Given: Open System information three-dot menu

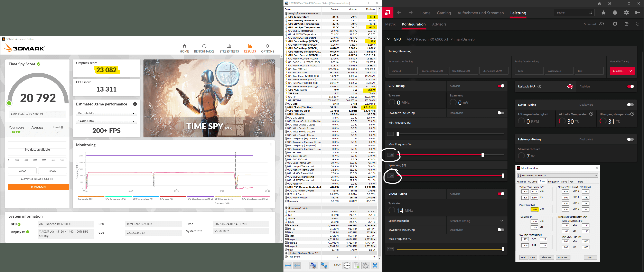Looking at the screenshot, I should [x=271, y=216].
